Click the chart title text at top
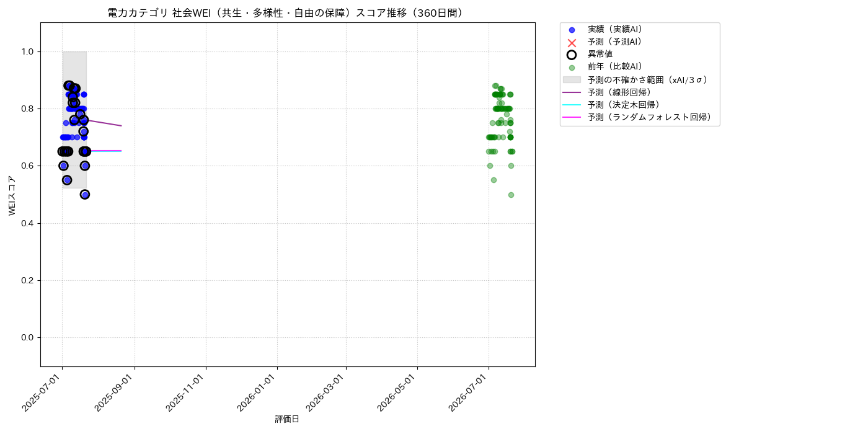 288,13
